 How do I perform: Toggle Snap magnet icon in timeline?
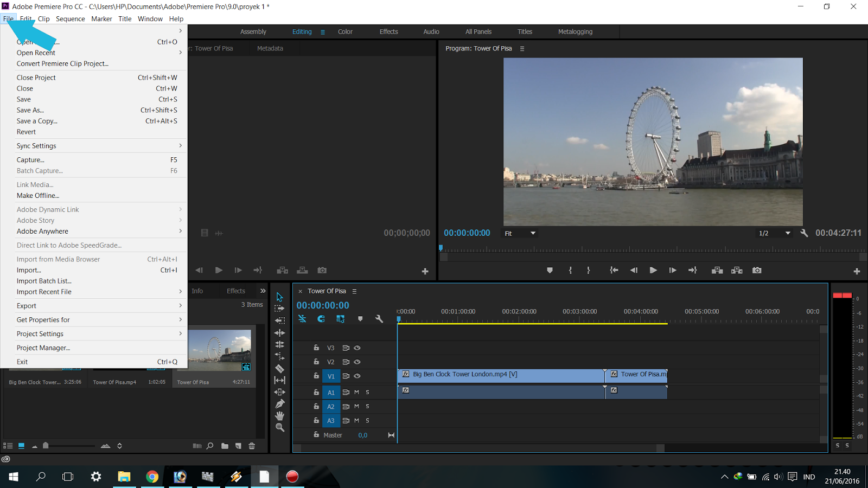321,319
